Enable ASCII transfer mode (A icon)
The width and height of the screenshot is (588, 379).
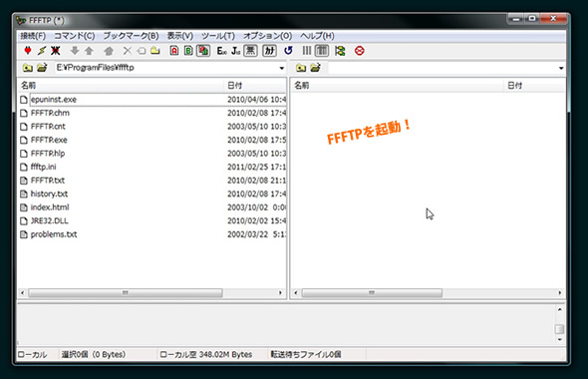pyautogui.click(x=174, y=50)
